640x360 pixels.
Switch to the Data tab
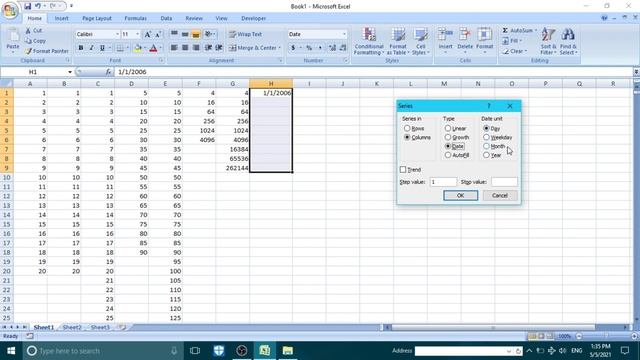click(166, 18)
